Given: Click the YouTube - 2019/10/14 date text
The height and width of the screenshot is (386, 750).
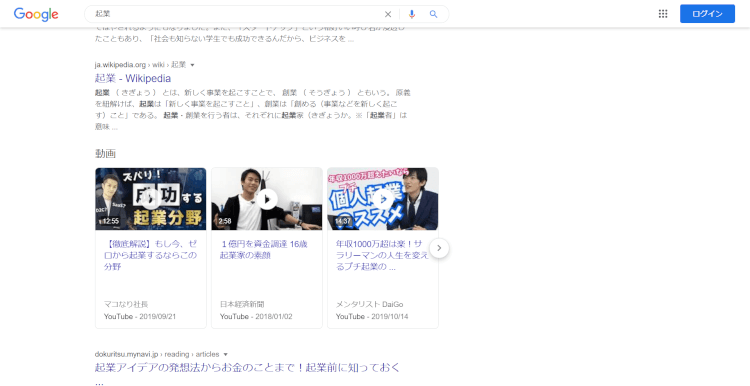Looking at the screenshot, I should pos(372,317).
